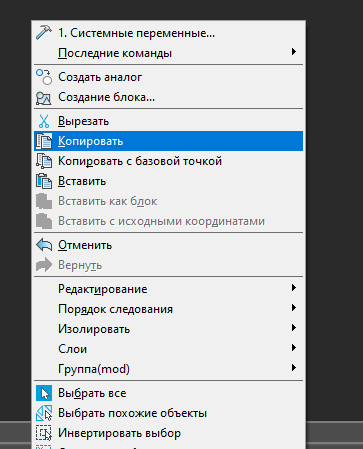363x449 pixels.
Task: Click the highlighted Копировать clipboard icon
Action: (x=44, y=141)
